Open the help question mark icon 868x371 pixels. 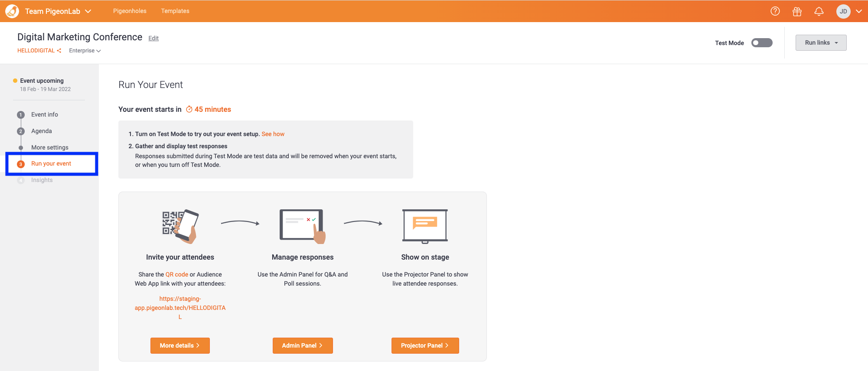pyautogui.click(x=775, y=11)
